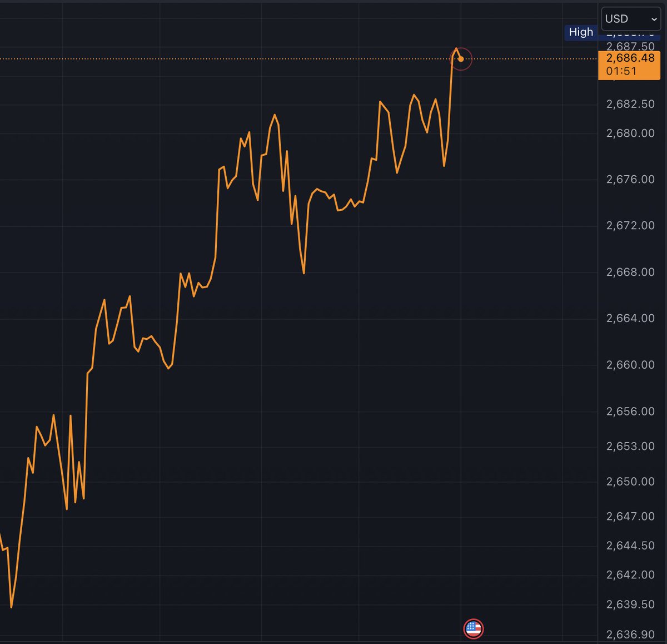Screen dimensions: 667x644
Task: Click the 2,668.00 price axis label
Action: (630, 272)
